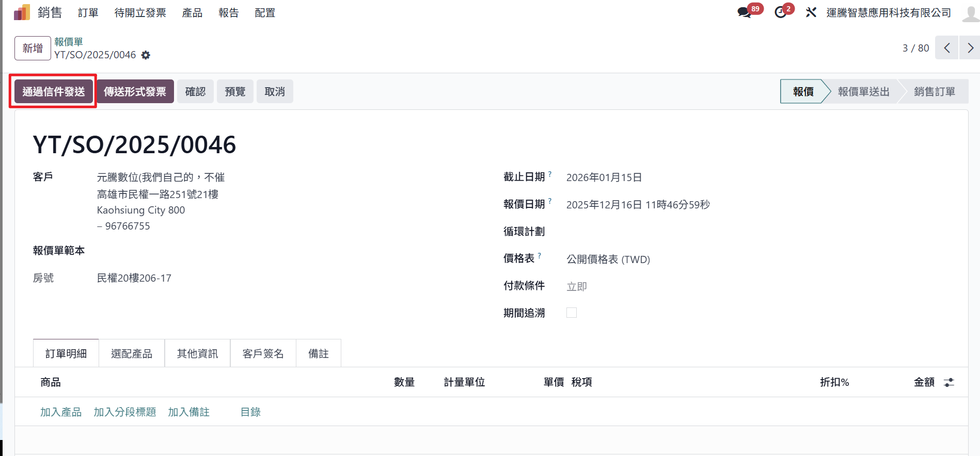
Task: Click the 報價單範本 input field
Action: tap(207, 251)
